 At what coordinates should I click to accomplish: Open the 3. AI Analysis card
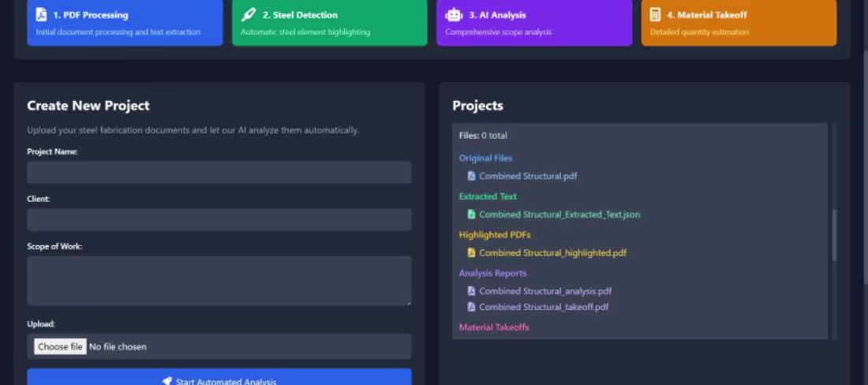point(534,23)
